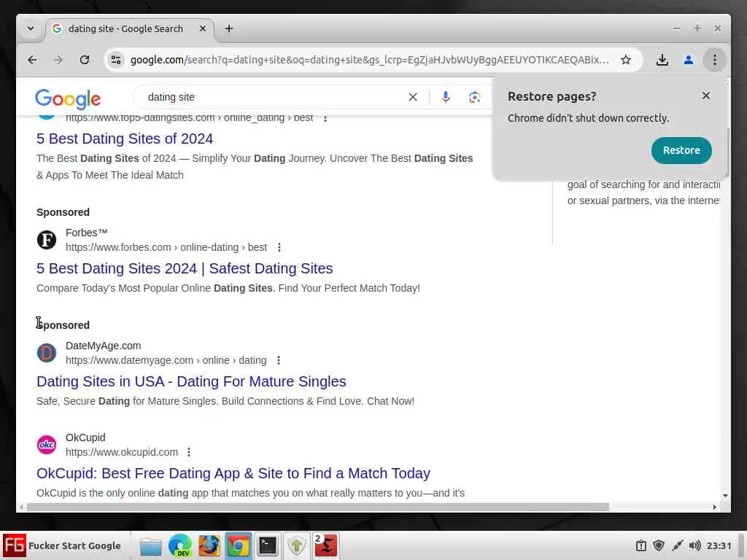Clear the search box with the X
Image resolution: width=747 pixels, height=560 pixels.
[x=413, y=97]
